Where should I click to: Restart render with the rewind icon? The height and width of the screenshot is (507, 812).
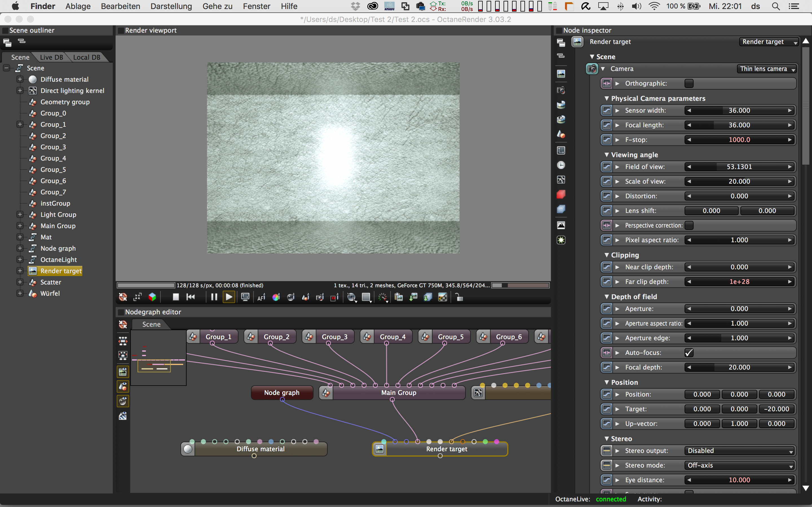(x=191, y=297)
